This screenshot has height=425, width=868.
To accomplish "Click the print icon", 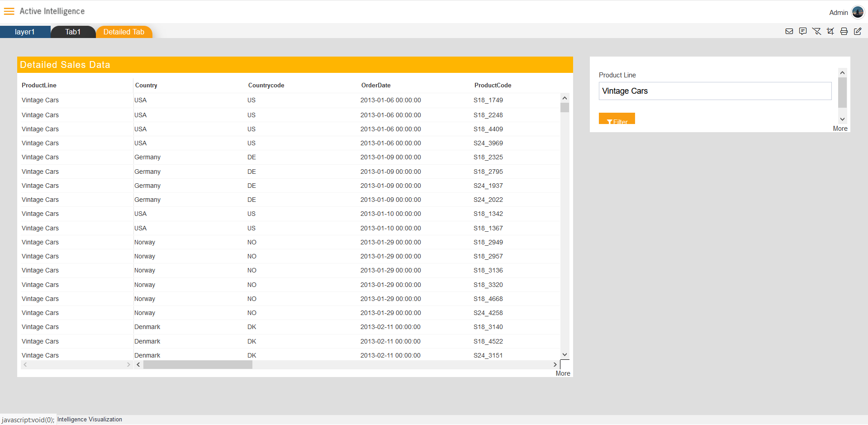I will pyautogui.click(x=844, y=31).
